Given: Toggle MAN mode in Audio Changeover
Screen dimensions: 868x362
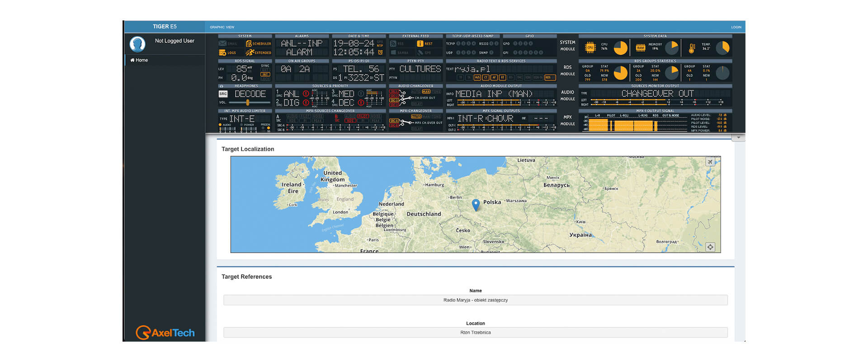Looking at the screenshot, I should tap(426, 91).
